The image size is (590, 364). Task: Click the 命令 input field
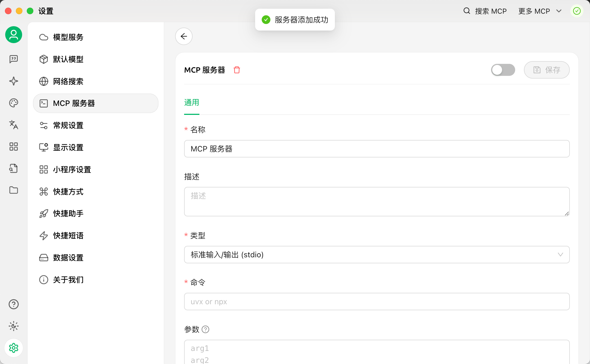click(376, 302)
